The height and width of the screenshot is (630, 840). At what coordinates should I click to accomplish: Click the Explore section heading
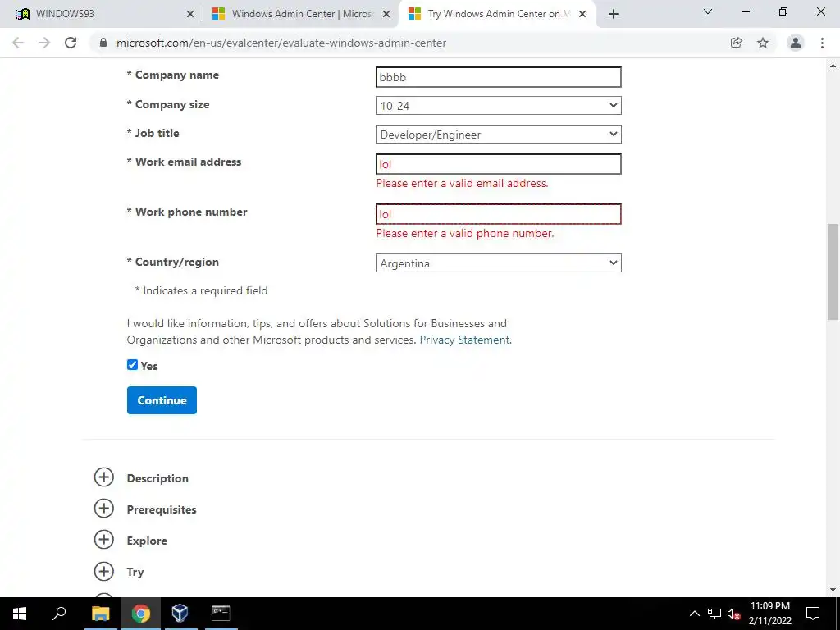[x=147, y=541]
